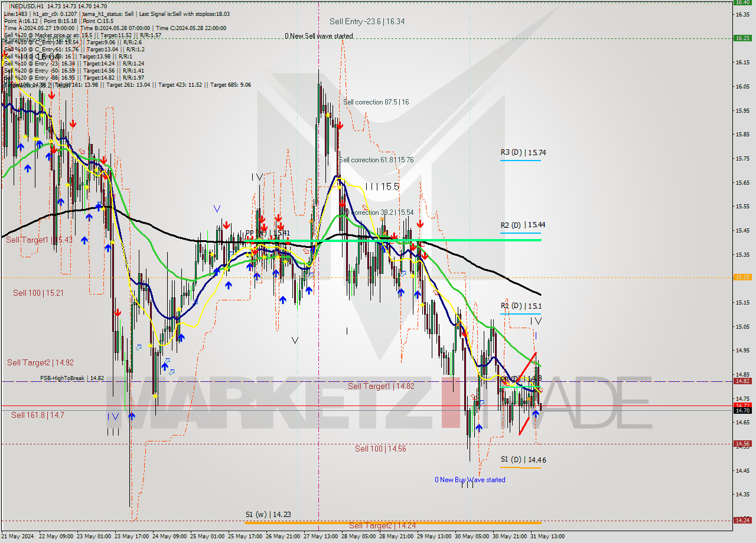The height and width of the screenshot is (543, 756).
Task: Click the green 16.40 price tag
Action: (x=742, y=2)
